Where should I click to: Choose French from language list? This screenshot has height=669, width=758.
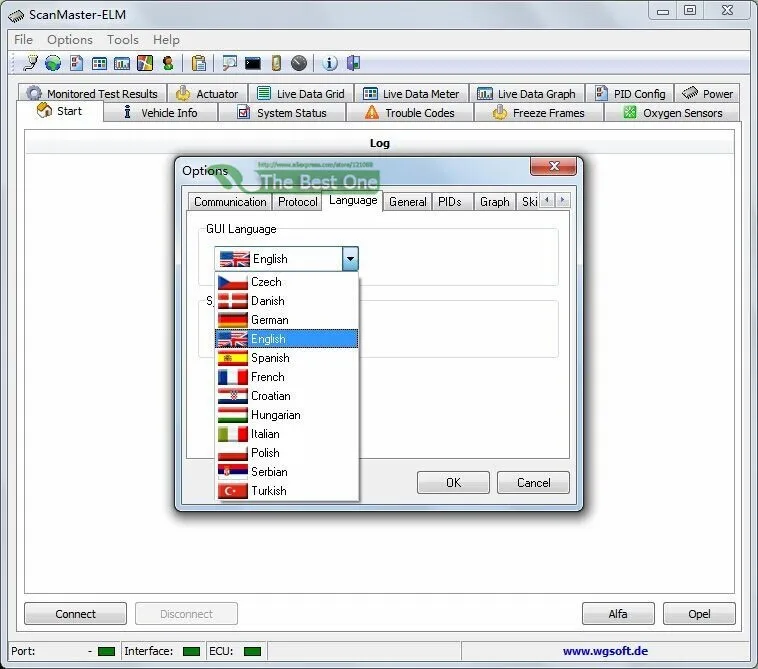pos(287,377)
